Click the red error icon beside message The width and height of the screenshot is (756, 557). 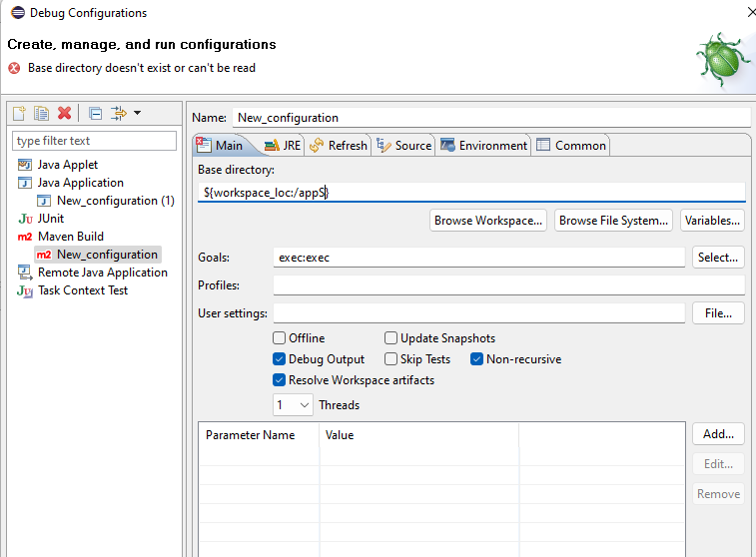(x=14, y=68)
